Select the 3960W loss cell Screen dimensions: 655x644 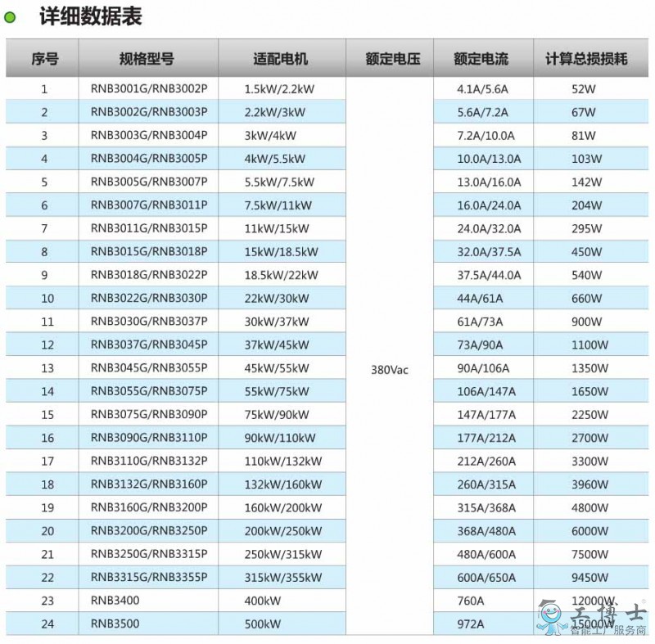589,484
